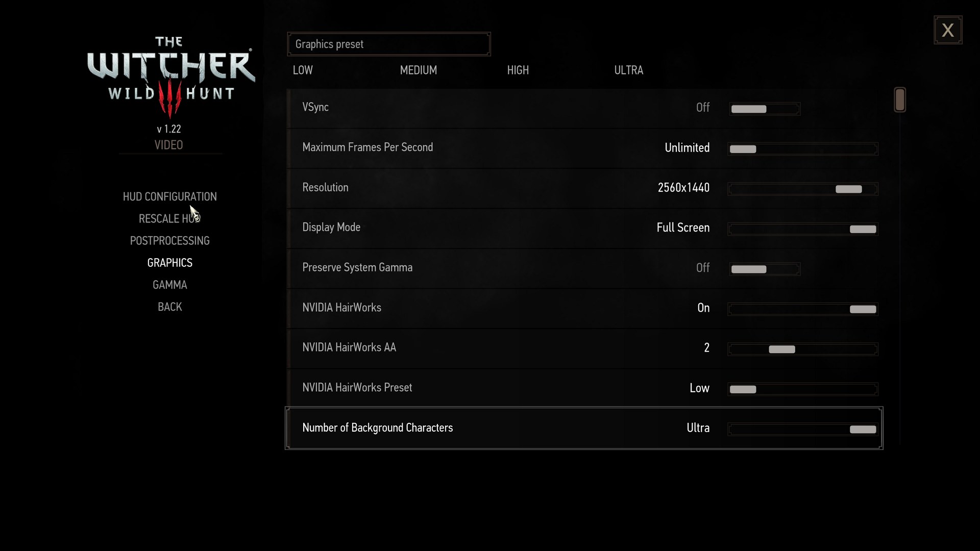Select the HIGH graphics preset
This screenshot has height=551, width=980.
[518, 70]
